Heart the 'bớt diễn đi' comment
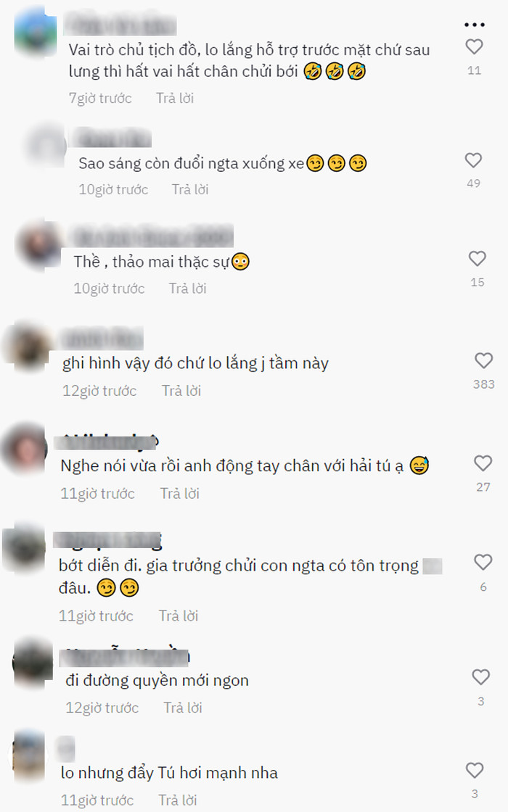 tap(483, 562)
